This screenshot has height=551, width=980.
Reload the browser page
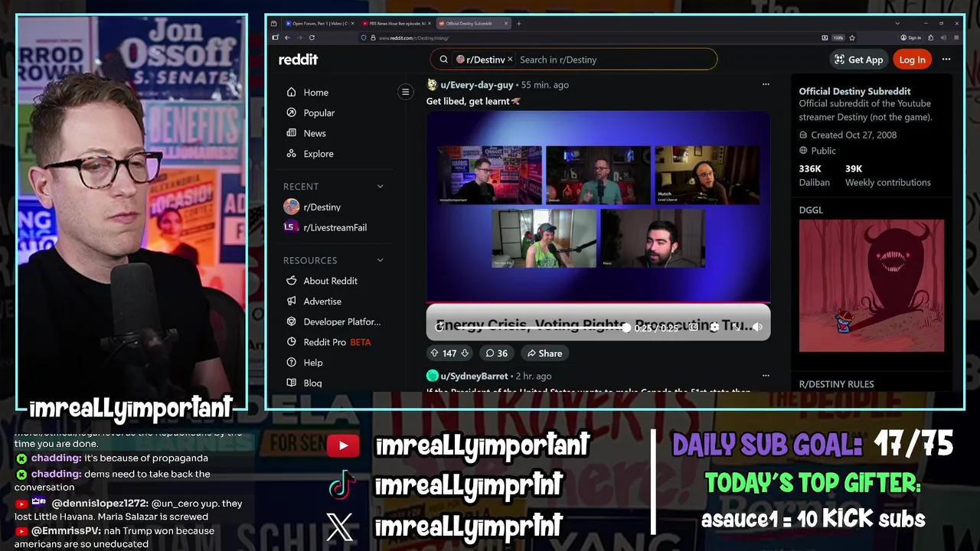312,37
